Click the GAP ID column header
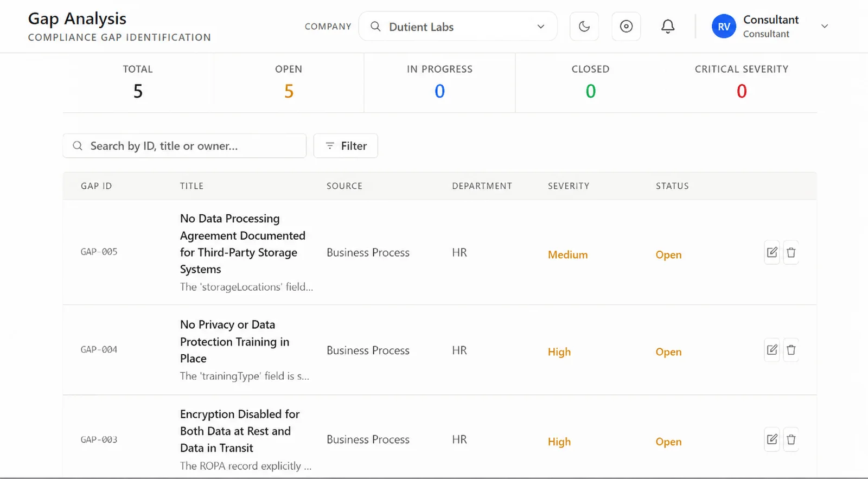This screenshot has width=868, height=479. click(x=96, y=186)
